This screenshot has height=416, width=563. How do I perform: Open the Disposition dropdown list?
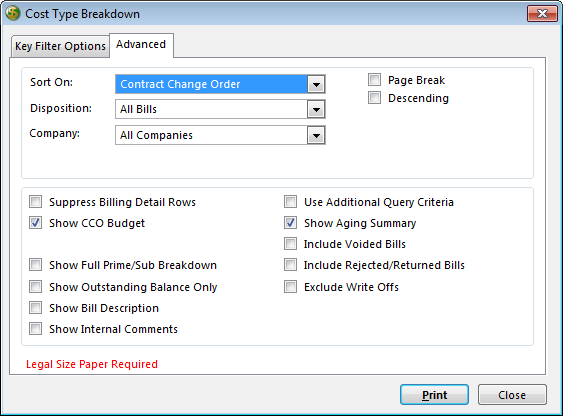[316, 109]
